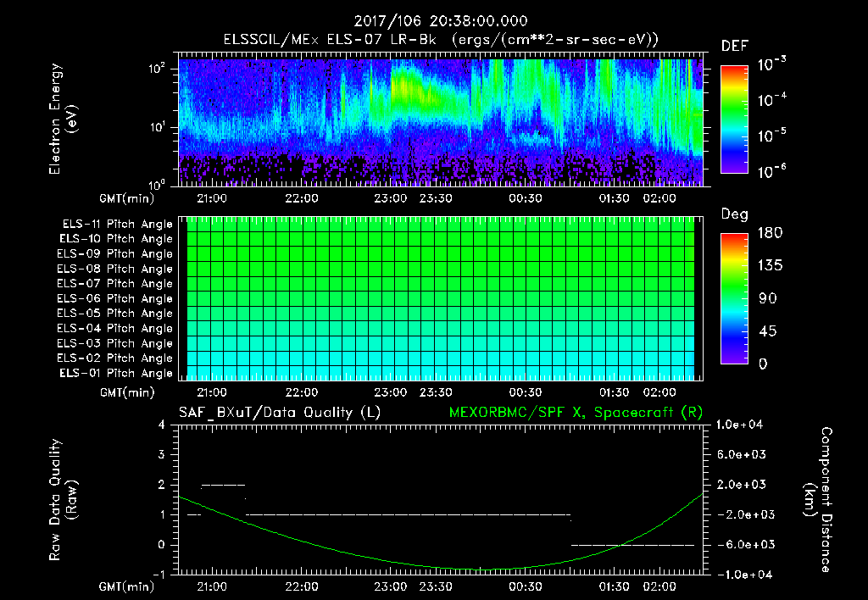
Task: Select GMT(min) label under the spectrogram
Action: coord(126,198)
